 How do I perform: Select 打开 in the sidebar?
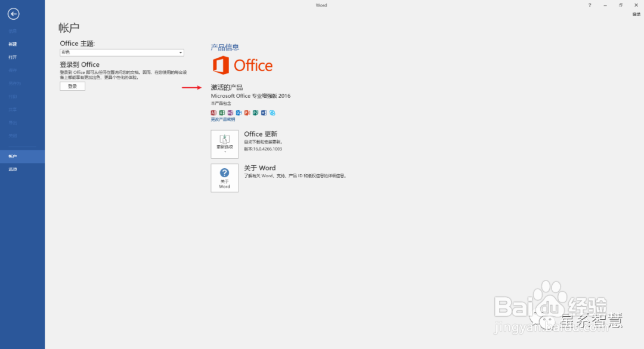click(13, 57)
